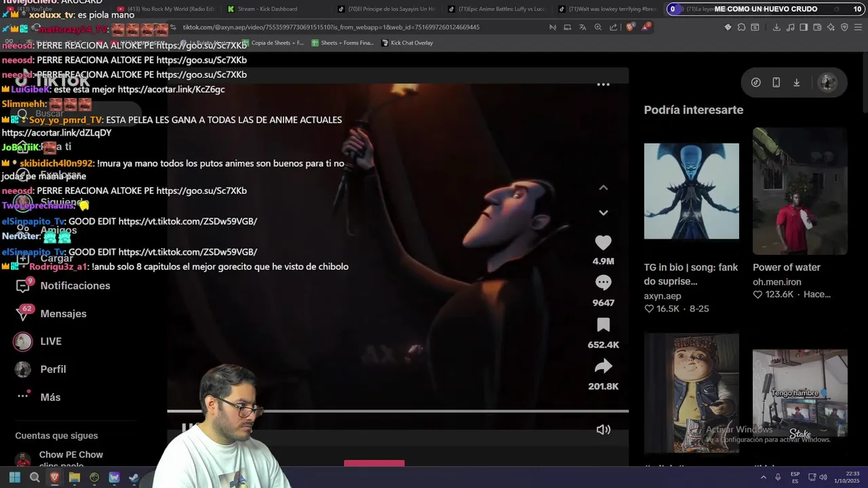868x488 pixels.
Task: Open Brave Rewards triangle icon
Action: coord(646,27)
